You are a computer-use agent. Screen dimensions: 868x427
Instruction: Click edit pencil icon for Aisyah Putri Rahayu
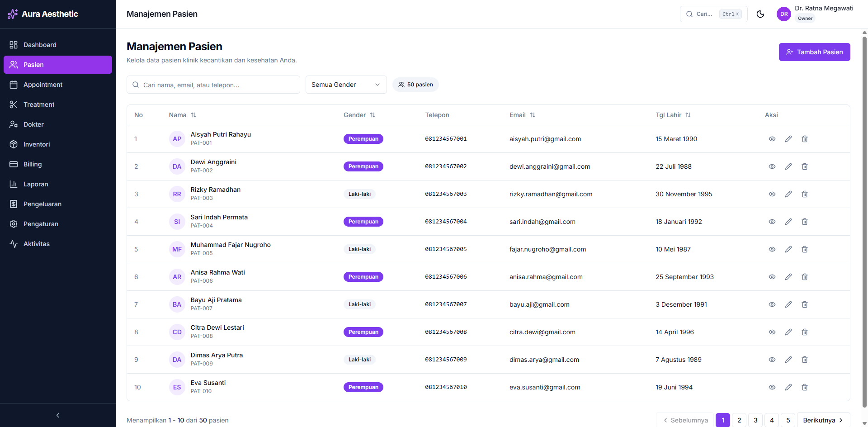tap(788, 139)
